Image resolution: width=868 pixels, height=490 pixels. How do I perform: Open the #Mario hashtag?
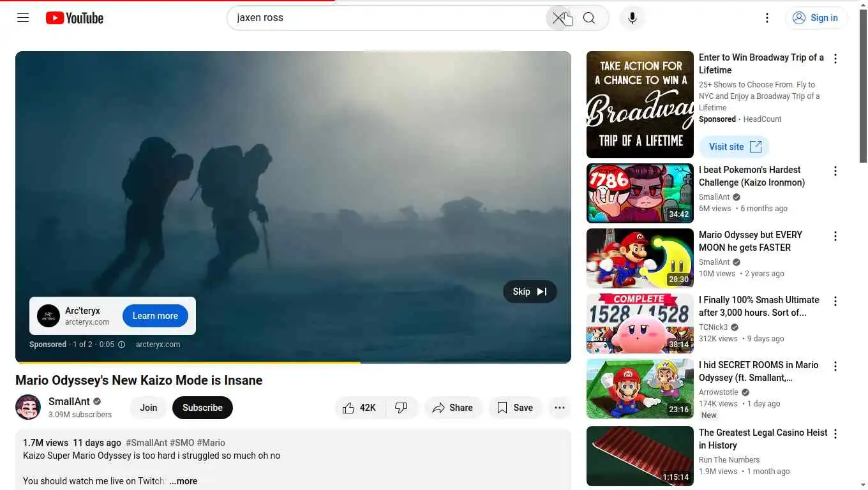[211, 443]
